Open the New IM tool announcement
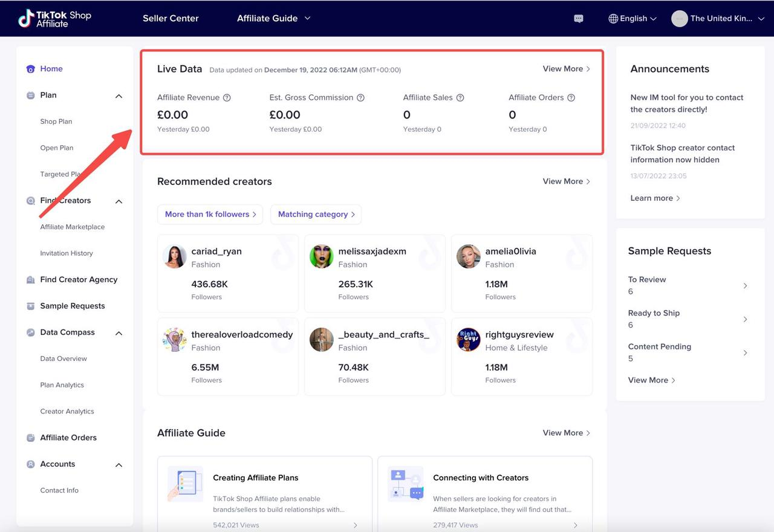774x532 pixels. 687,103
